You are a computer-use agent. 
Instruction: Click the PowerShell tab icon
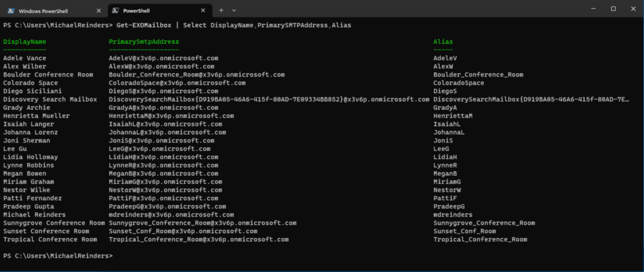(x=116, y=11)
